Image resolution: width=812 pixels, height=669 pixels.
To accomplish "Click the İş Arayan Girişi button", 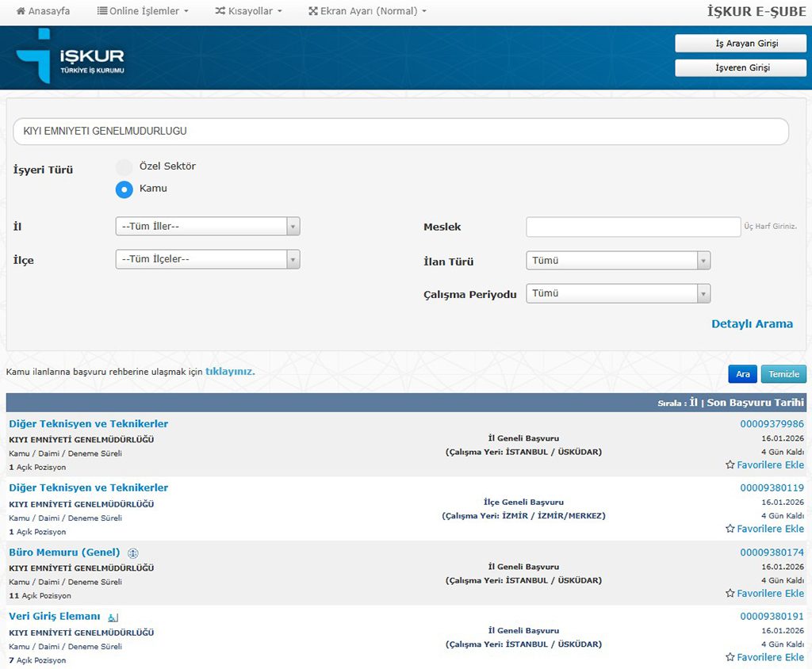I will [x=741, y=43].
